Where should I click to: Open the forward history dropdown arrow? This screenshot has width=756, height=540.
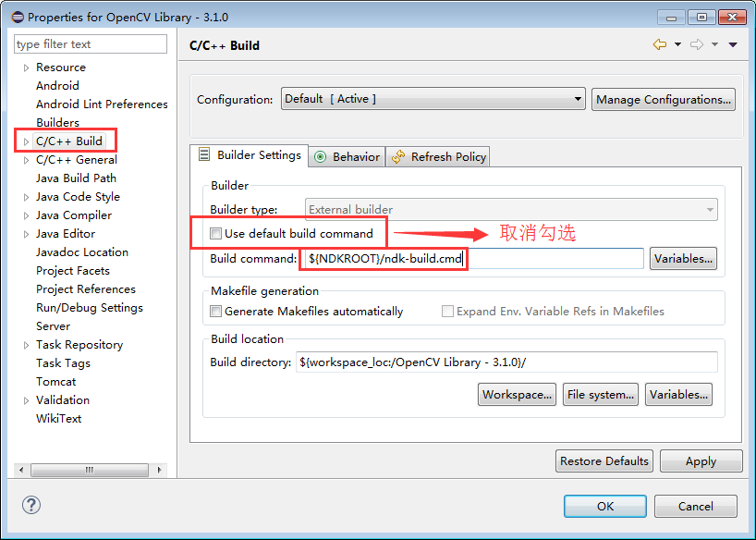pos(714,44)
